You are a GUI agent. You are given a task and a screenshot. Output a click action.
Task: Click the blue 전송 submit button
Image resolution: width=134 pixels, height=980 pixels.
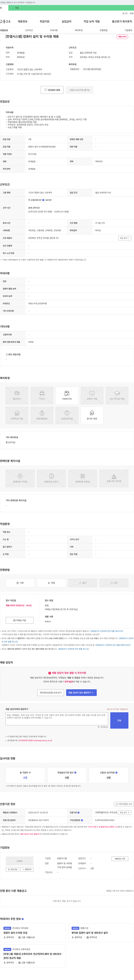tap(119, 721)
